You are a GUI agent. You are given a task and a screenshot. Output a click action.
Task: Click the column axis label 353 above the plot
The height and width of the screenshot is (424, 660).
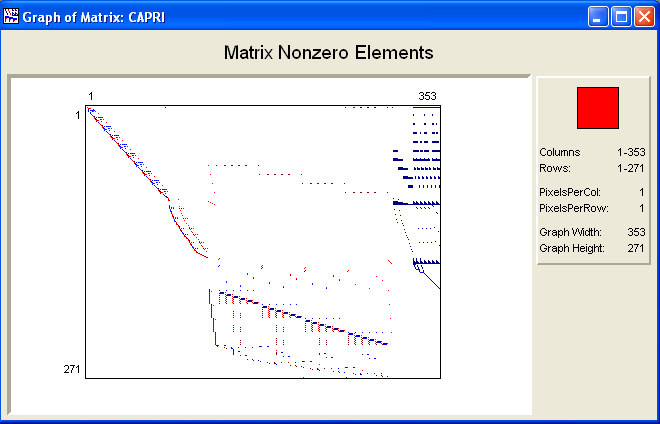[x=427, y=96]
